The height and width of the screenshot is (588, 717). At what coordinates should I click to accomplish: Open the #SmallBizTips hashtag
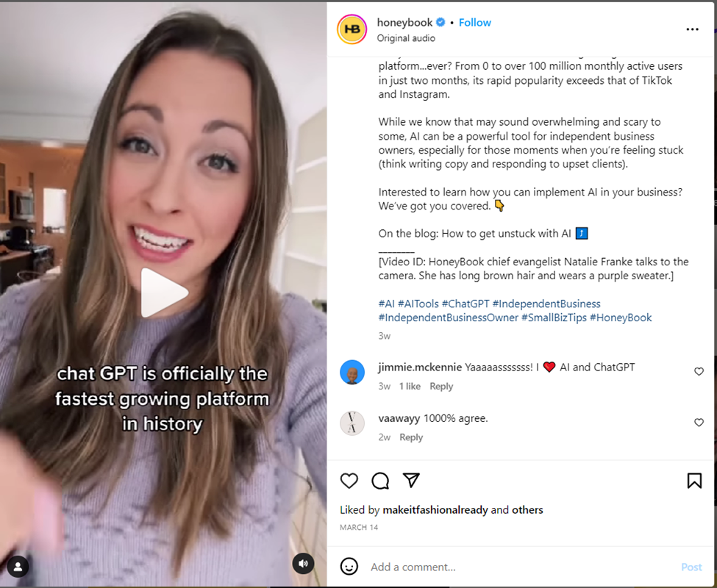tap(554, 318)
